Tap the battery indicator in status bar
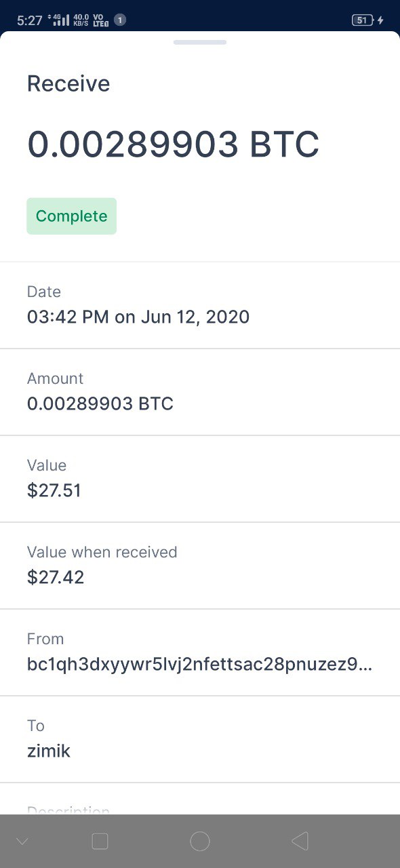 click(363, 20)
